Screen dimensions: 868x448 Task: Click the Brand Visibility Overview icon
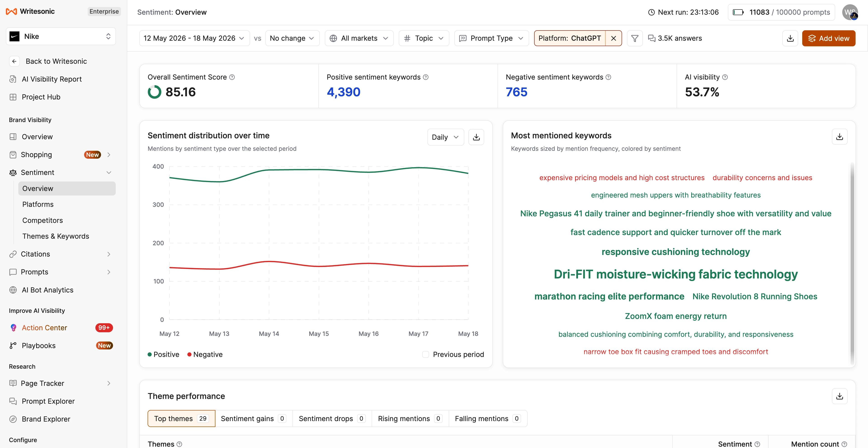(x=13, y=137)
